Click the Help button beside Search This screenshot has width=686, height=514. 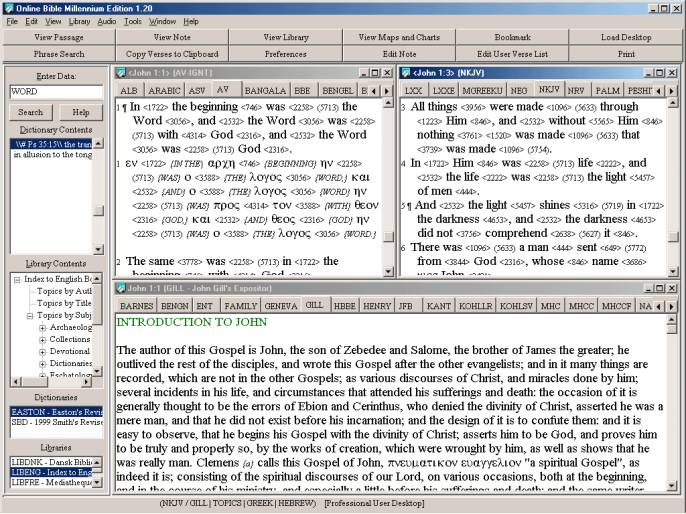[x=81, y=112]
